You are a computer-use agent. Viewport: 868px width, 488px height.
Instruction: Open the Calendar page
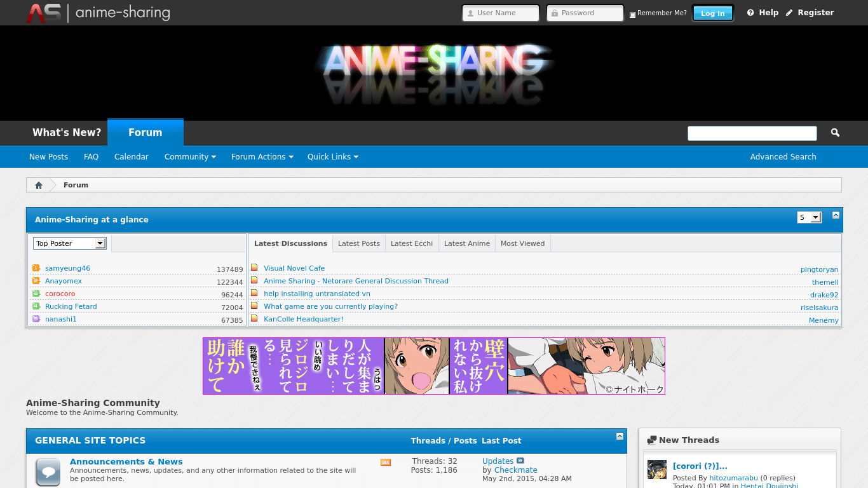(x=132, y=157)
